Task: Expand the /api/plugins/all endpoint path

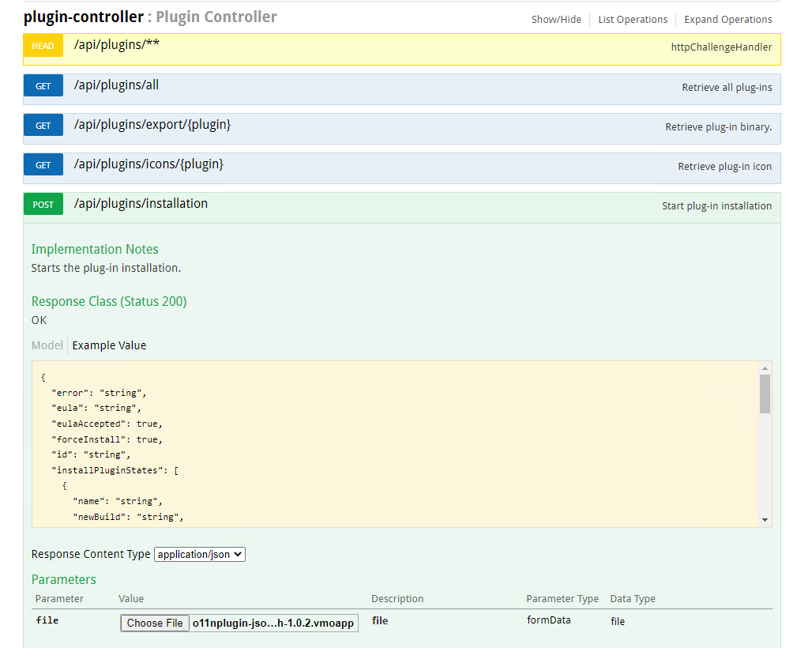Action: coord(116,85)
